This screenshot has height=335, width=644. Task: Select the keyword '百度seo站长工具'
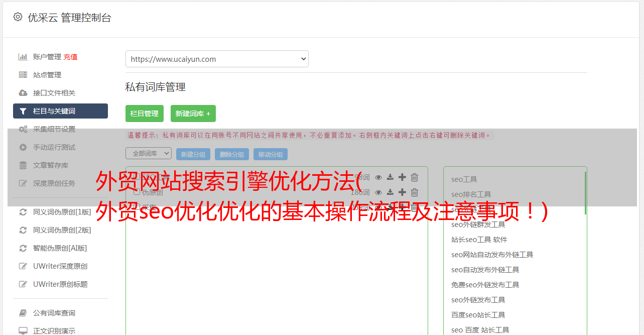click(478, 315)
